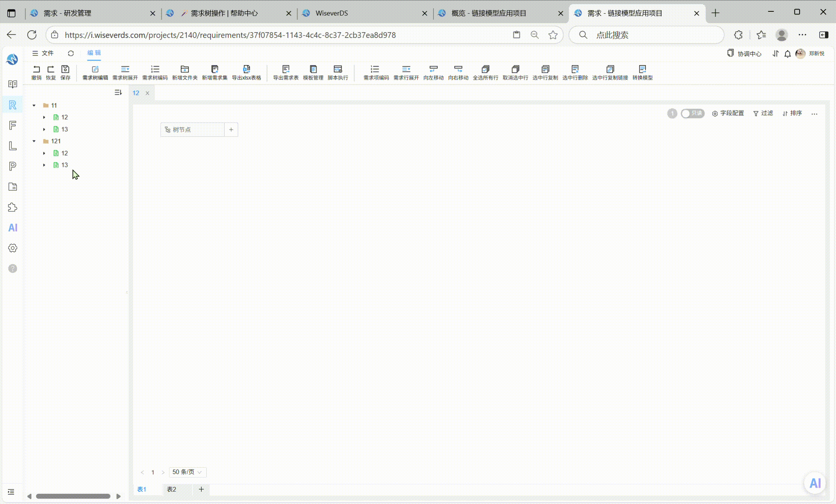The image size is (836, 504).
Task: Toggle the read-only switch
Action: [x=693, y=114]
